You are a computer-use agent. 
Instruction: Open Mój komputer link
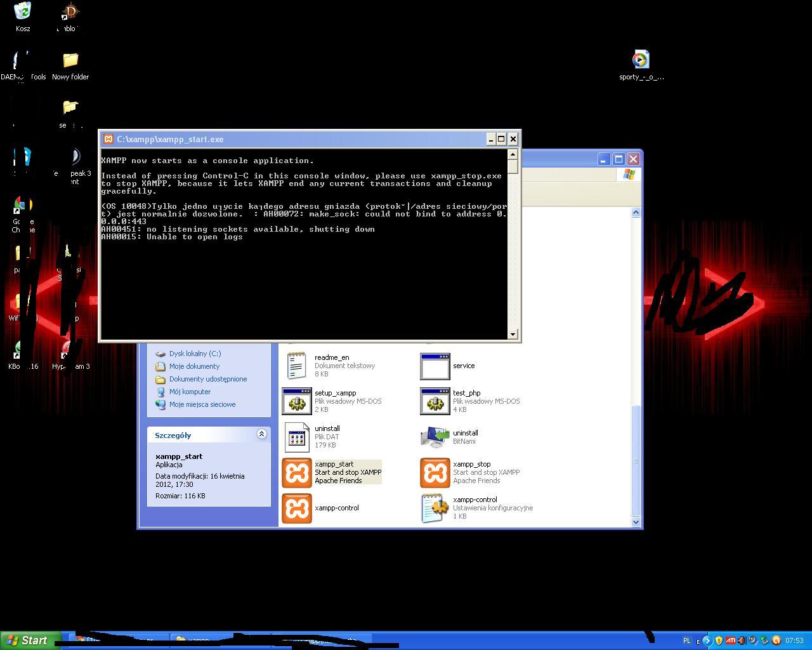[x=190, y=392]
